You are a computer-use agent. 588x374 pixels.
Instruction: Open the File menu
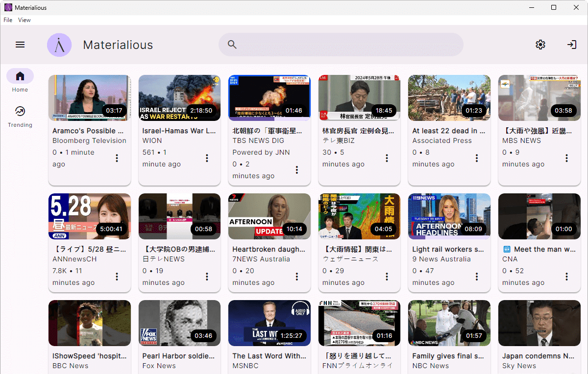[x=8, y=20]
